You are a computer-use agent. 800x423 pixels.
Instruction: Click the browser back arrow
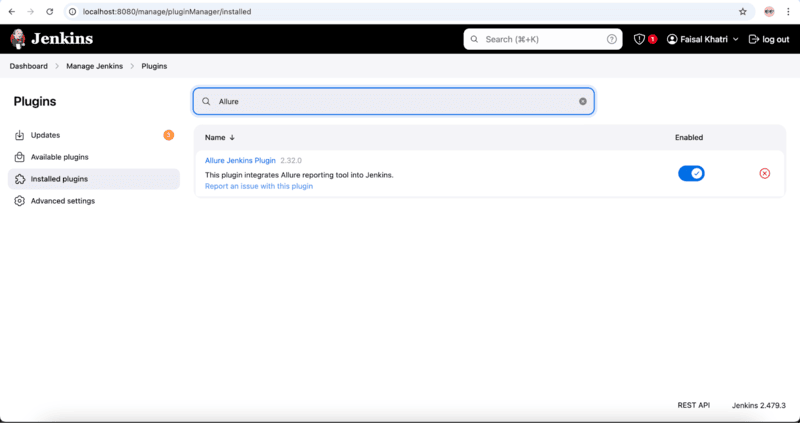(x=12, y=11)
